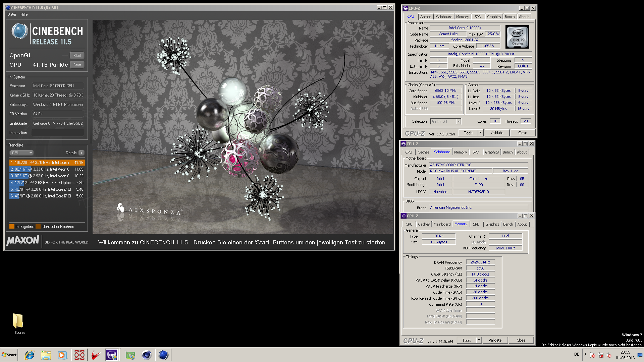644x362 pixels.
Task: Open the Datei menu in Cinebench
Action: pyautogui.click(x=12, y=14)
